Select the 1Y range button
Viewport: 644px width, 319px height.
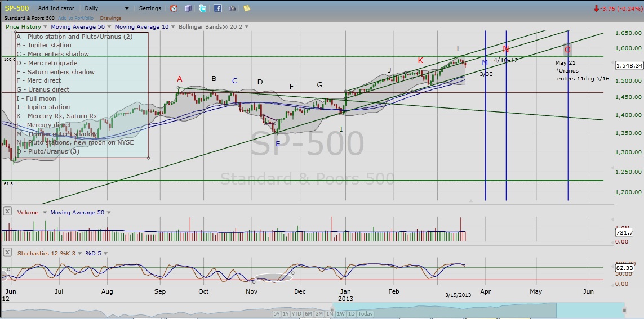click(286, 314)
